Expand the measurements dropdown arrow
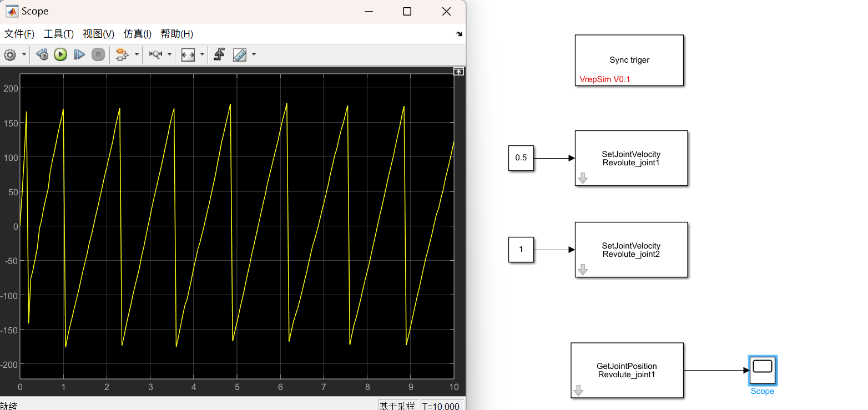The width and height of the screenshot is (868, 410). click(254, 54)
